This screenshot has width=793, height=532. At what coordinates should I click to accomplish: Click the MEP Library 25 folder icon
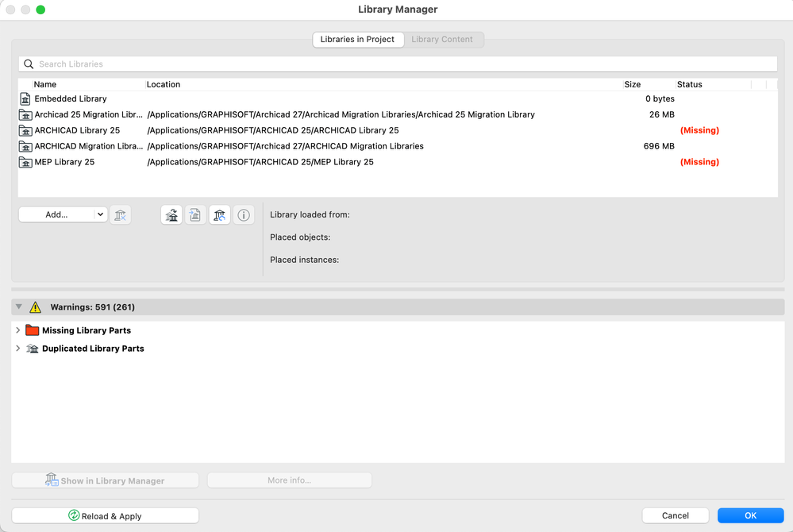[25, 162]
